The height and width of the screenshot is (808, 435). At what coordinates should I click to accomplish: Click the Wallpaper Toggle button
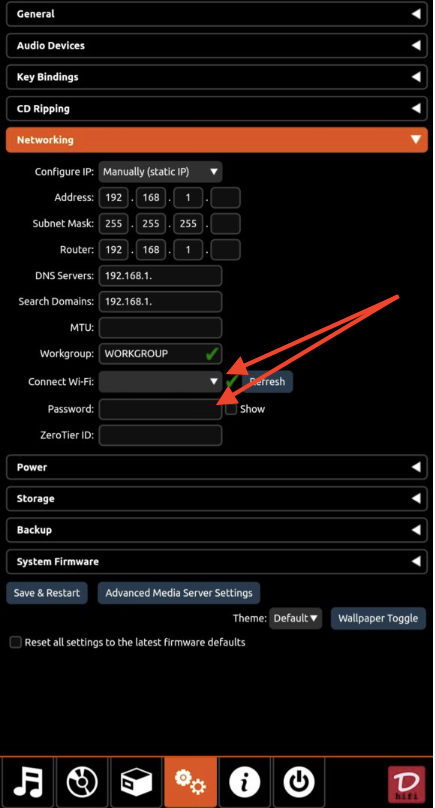point(378,618)
